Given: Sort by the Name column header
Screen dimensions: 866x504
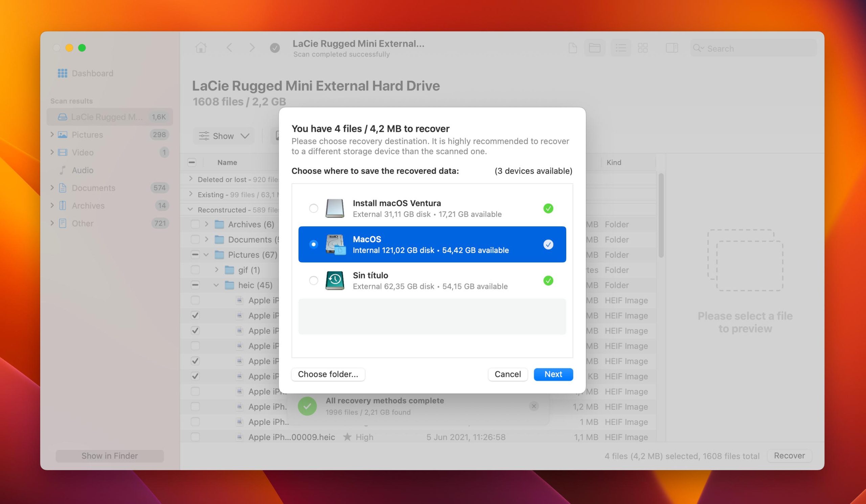Looking at the screenshot, I should click(227, 162).
